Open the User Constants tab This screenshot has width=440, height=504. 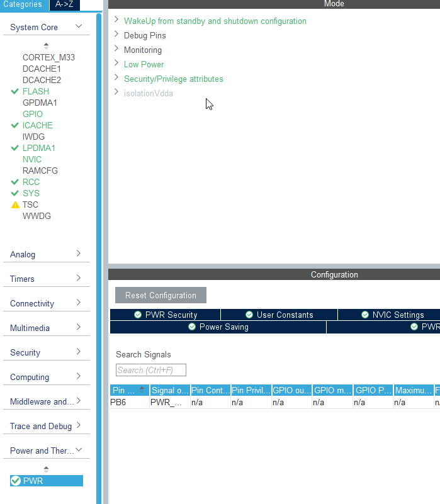pyautogui.click(x=279, y=315)
